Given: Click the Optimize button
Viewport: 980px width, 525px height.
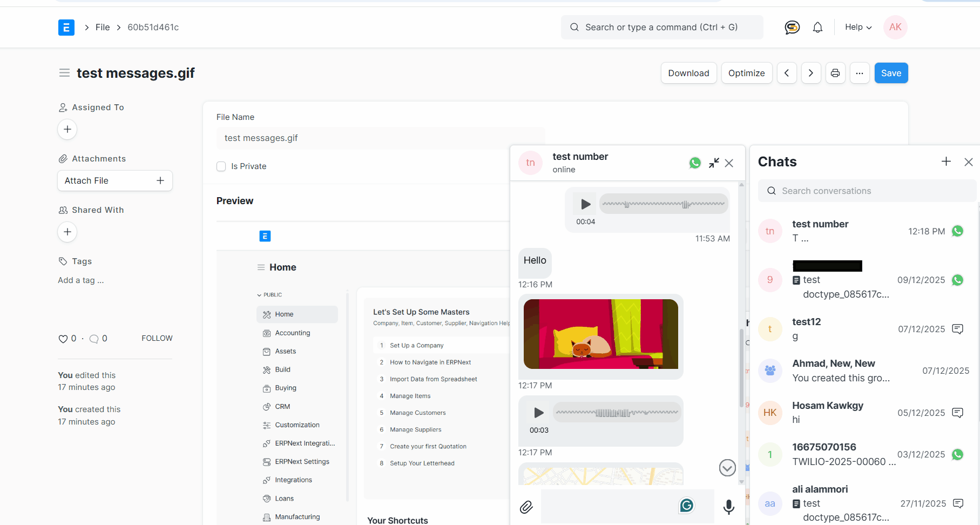Looking at the screenshot, I should pyautogui.click(x=746, y=73).
